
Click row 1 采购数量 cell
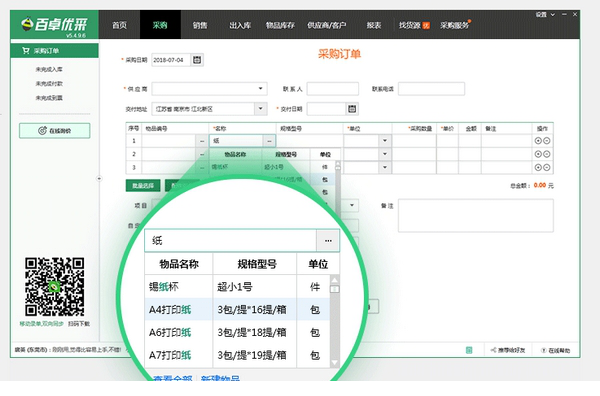pos(414,141)
